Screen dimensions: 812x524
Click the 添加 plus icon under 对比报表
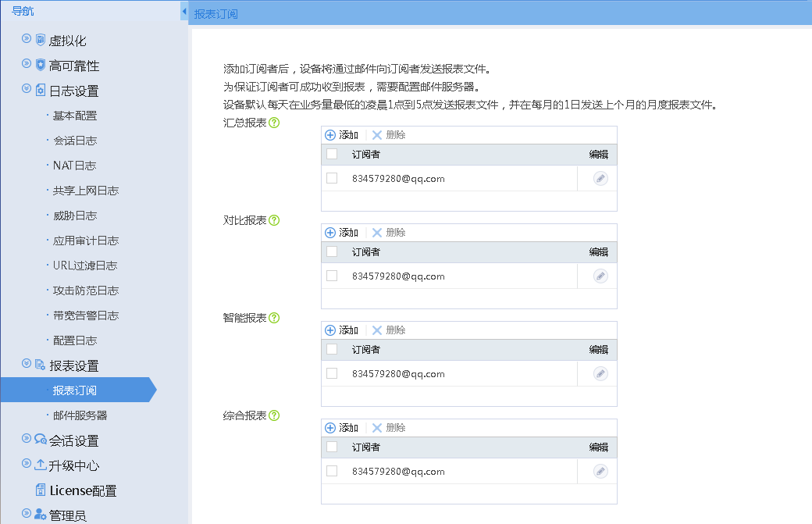pyautogui.click(x=330, y=233)
